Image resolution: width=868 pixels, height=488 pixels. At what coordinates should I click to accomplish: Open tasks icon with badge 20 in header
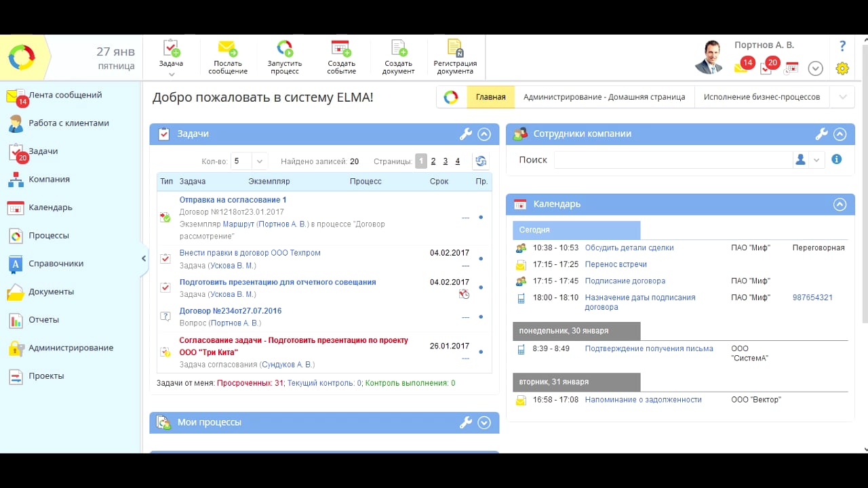coord(769,66)
